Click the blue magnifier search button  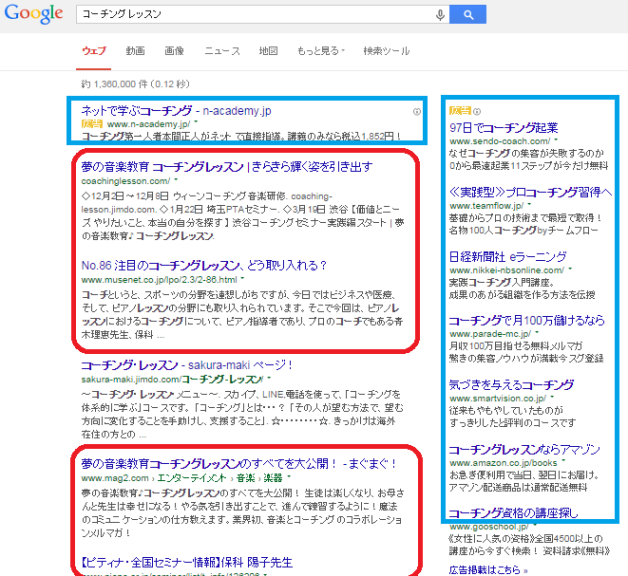coord(468,14)
